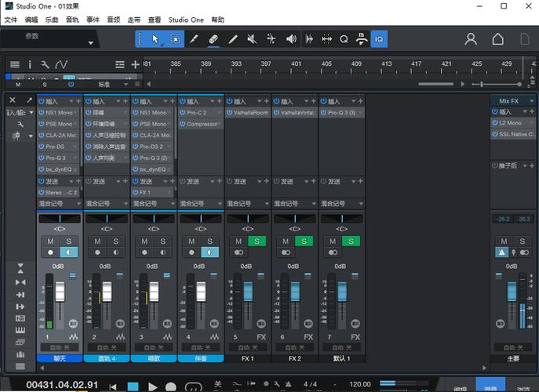Click the channel 1 volume fader
Image resolution: width=539 pixels, height=392 pixels.
click(x=60, y=292)
